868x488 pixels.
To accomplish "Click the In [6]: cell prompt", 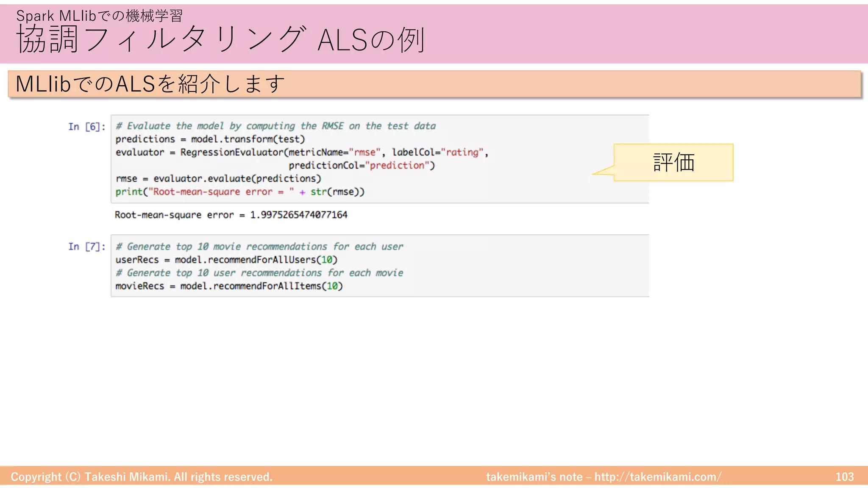I will click(87, 127).
